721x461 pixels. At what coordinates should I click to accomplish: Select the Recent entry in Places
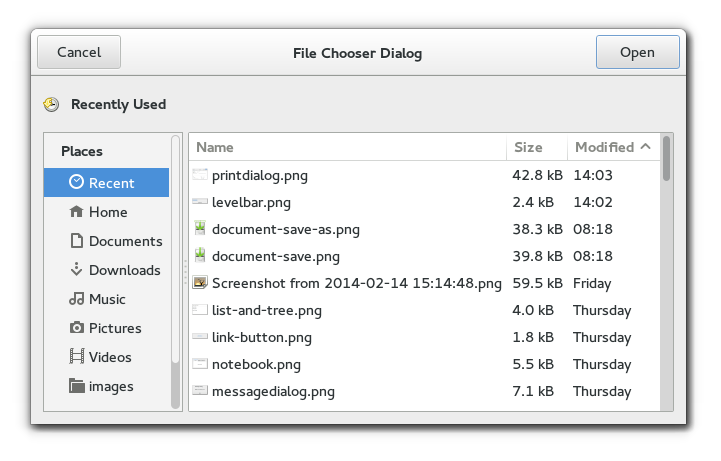click(x=111, y=183)
